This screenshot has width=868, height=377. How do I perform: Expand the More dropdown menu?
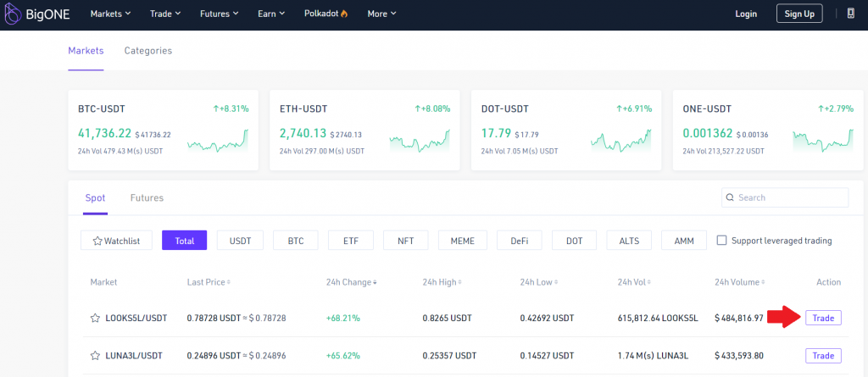click(382, 14)
